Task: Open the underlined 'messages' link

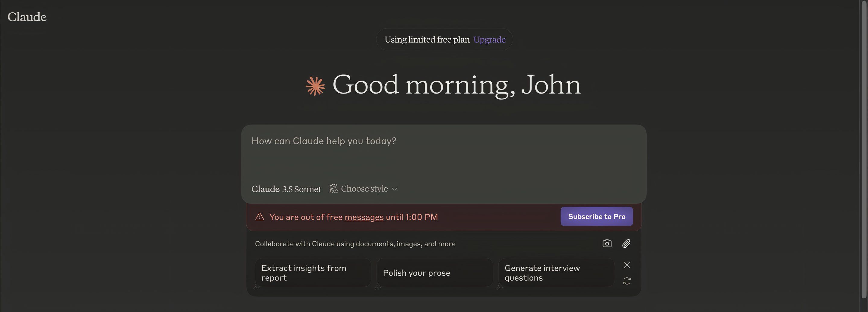Action: point(364,217)
